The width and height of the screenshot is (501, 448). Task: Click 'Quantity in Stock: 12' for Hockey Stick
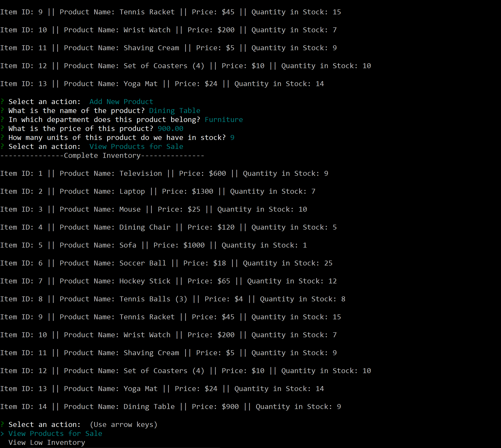292,281
